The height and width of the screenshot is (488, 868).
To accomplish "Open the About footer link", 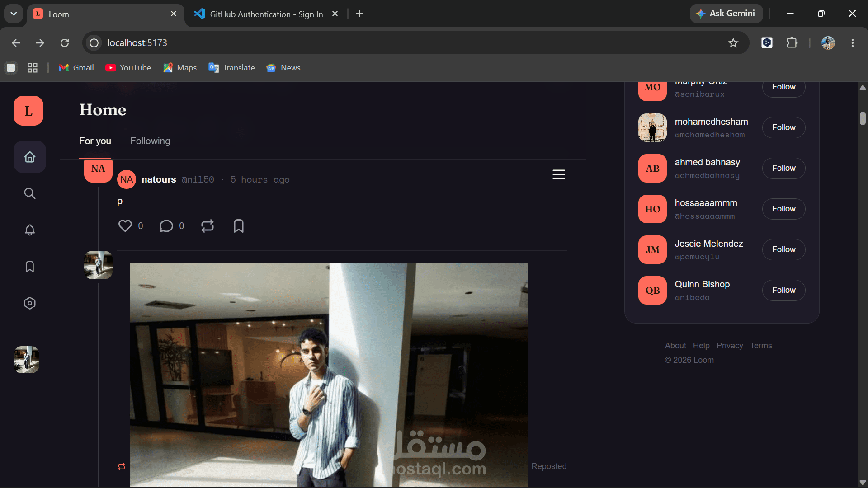I will (675, 346).
